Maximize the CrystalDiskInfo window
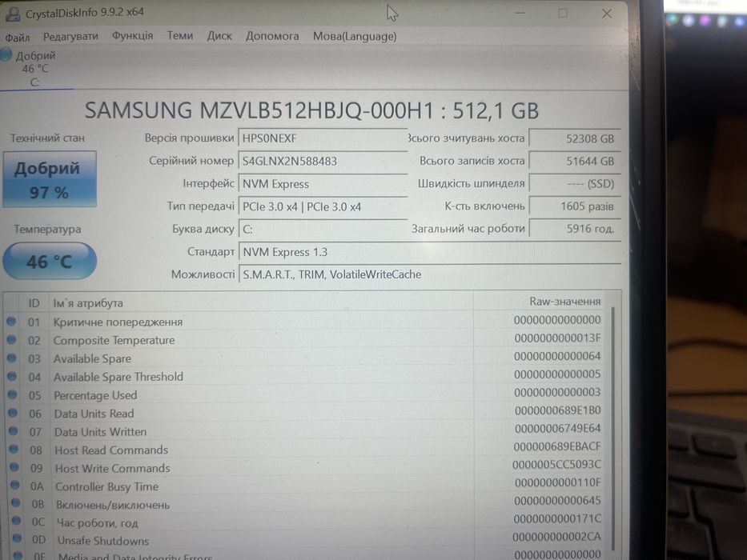Viewport: 747px width, 560px height. 563,14
